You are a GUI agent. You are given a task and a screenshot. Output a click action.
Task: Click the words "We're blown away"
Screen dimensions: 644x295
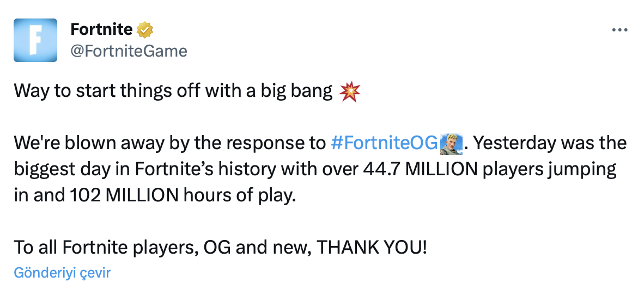click(81, 143)
